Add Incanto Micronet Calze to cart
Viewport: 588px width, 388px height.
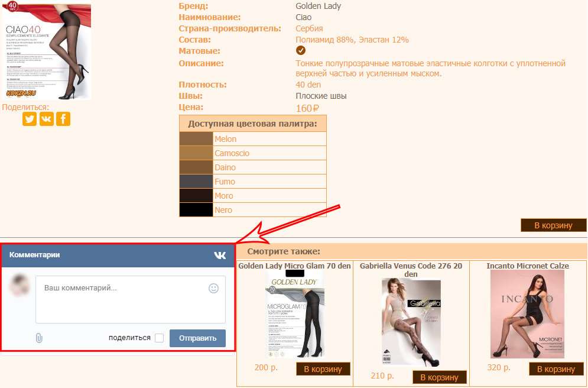coord(556,369)
